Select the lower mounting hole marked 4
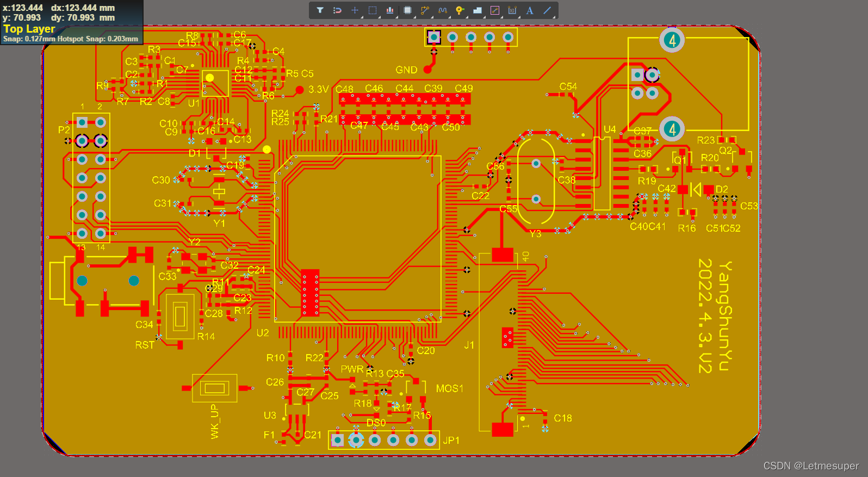868x477 pixels. pyautogui.click(x=672, y=129)
